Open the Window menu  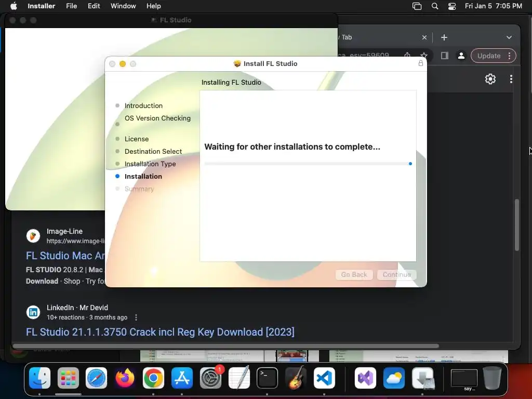point(123,6)
